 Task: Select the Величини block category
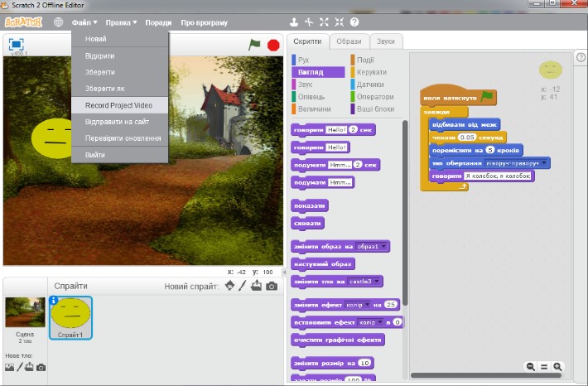tap(318, 109)
